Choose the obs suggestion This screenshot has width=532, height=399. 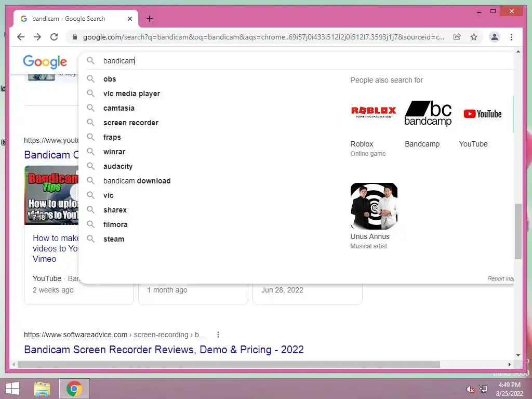coord(110,79)
